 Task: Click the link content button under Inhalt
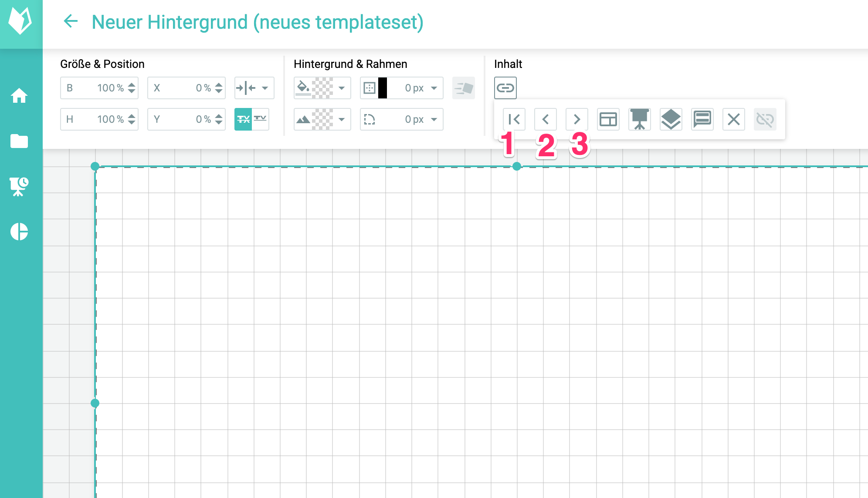tap(505, 88)
